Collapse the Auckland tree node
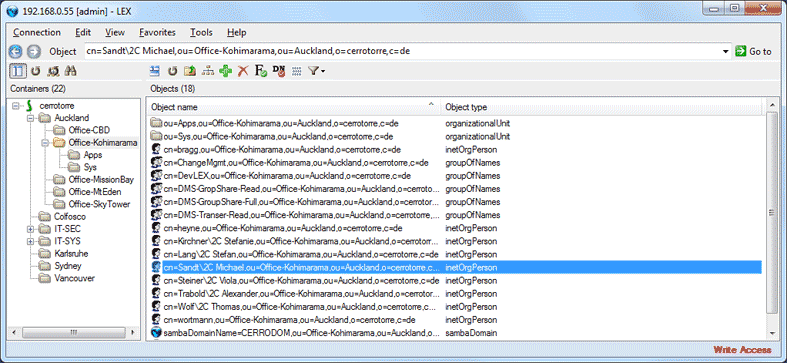This screenshot has height=363, width=787. pos(31,118)
